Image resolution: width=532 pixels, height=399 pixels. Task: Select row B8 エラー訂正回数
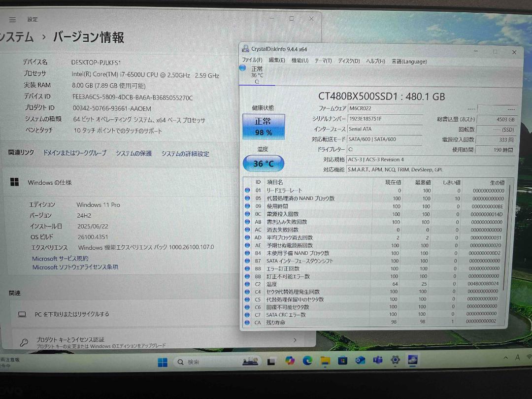374,268
